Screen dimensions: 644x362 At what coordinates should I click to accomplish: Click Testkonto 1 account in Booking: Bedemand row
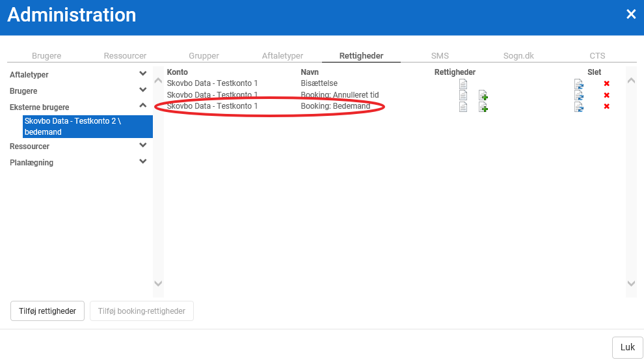point(212,106)
